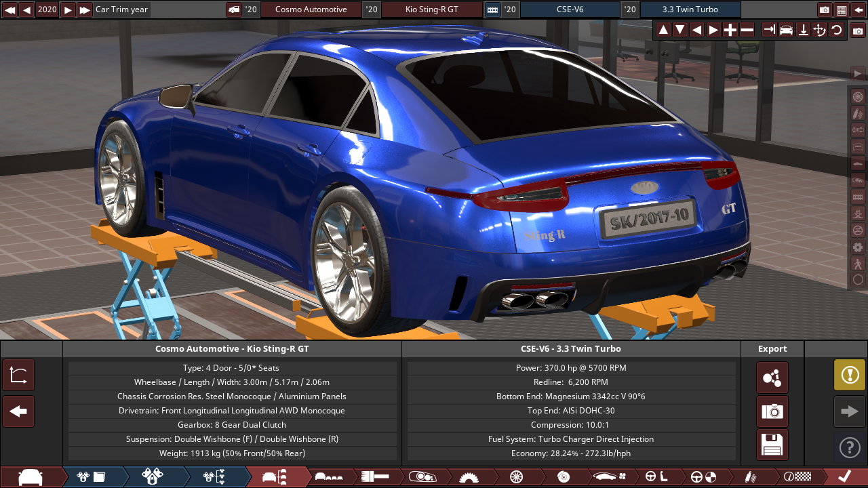This screenshot has width=868, height=488.
Task: Open the detail stats table icon
Action: 842,9
